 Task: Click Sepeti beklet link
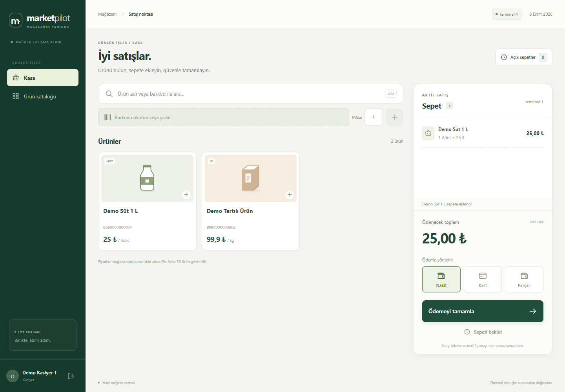(x=483, y=332)
